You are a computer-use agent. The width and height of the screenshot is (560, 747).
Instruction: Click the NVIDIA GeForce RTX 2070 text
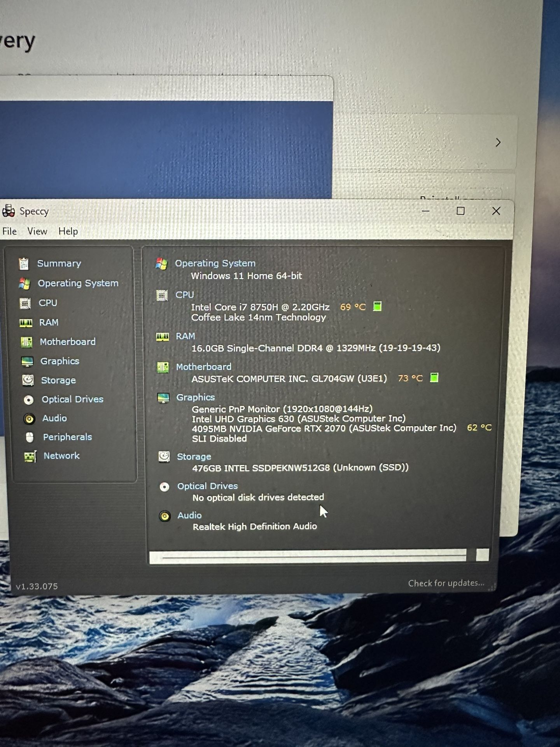(324, 428)
